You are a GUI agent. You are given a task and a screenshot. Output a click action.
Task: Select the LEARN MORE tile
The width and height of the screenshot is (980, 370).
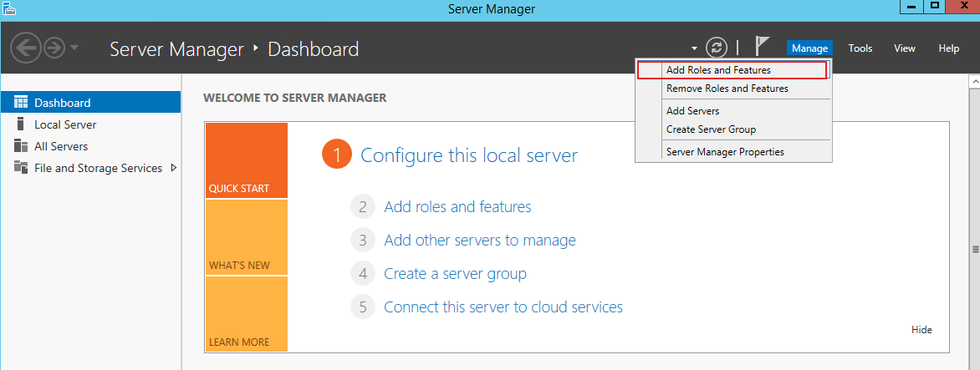(x=246, y=314)
